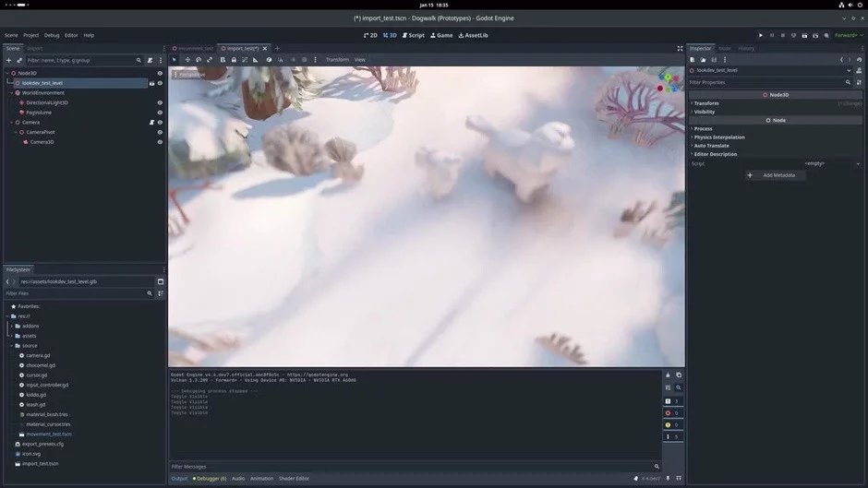The image size is (868, 488).
Task: Click the lock selected node toolbar icon
Action: coord(234,60)
